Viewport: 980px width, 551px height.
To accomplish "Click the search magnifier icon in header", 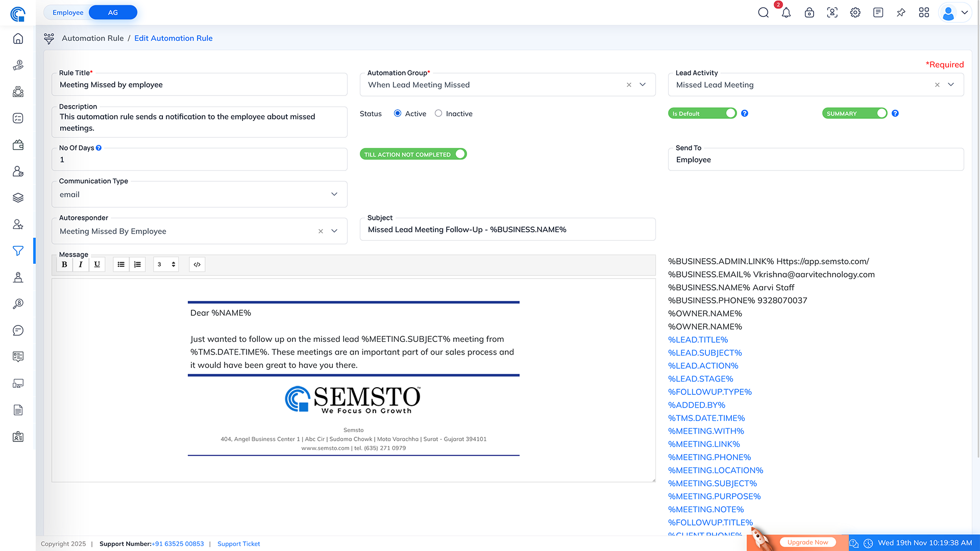I will click(763, 13).
